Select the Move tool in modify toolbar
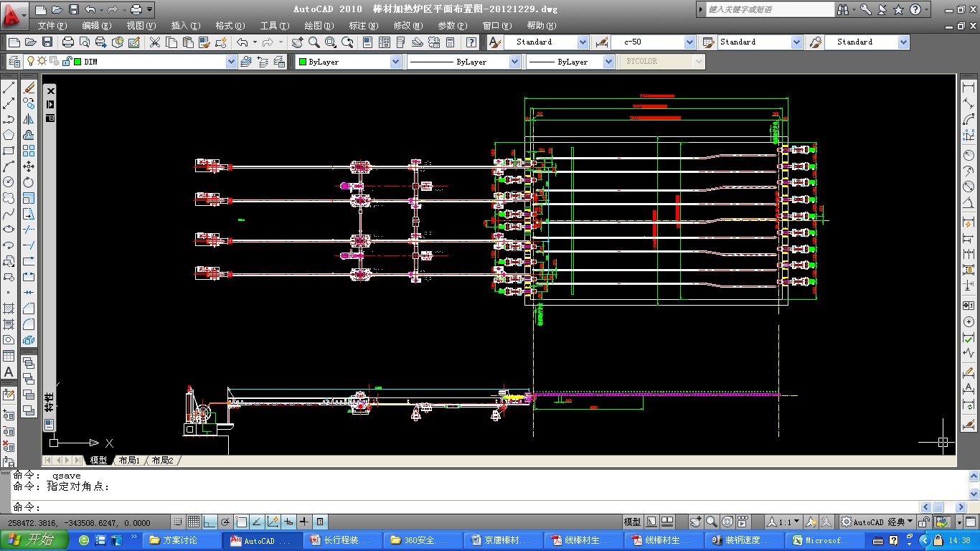Screen dimensions: 980x551 tap(29, 166)
